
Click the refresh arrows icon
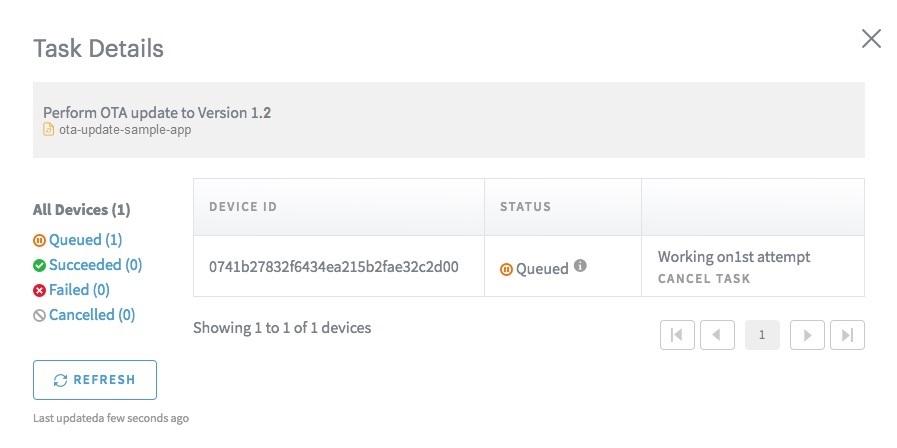[60, 380]
